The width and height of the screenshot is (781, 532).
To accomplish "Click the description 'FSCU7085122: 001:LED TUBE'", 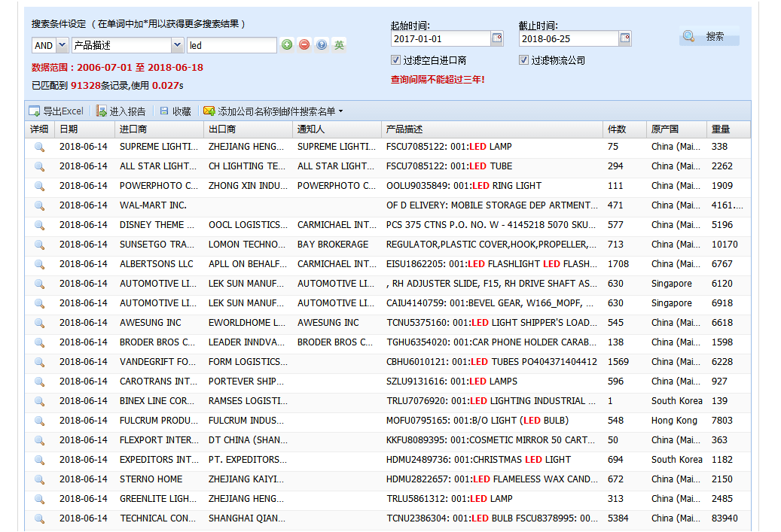I will click(450, 166).
